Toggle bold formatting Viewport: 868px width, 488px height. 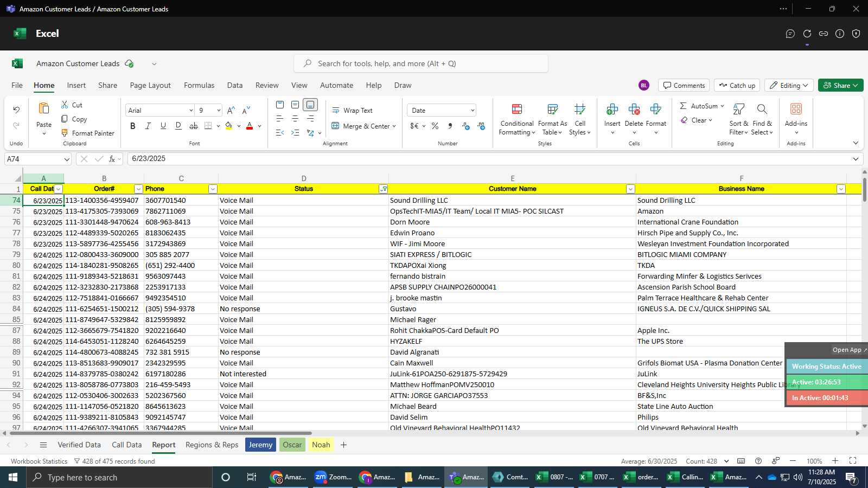[x=133, y=126]
